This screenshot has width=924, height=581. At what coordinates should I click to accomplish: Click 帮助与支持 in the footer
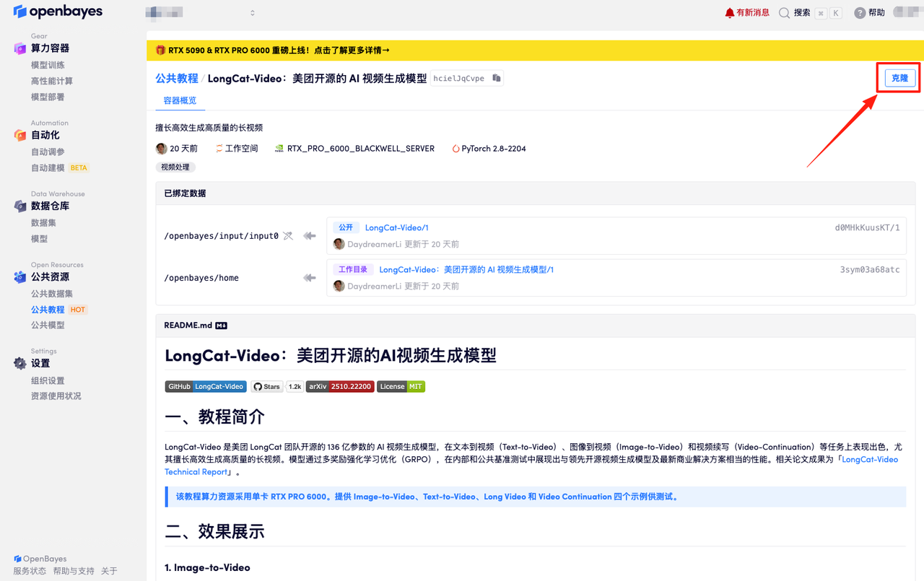[x=74, y=571]
